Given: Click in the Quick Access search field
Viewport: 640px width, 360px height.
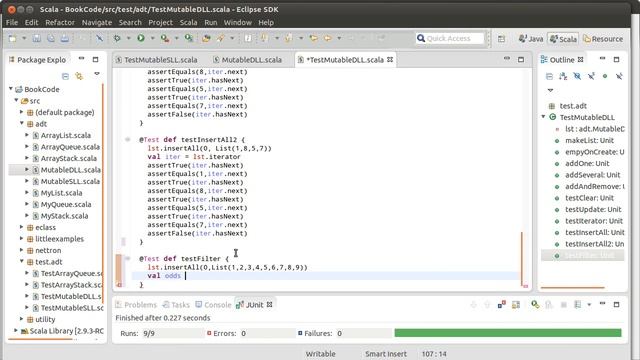Looking at the screenshot, I should [x=450, y=38].
